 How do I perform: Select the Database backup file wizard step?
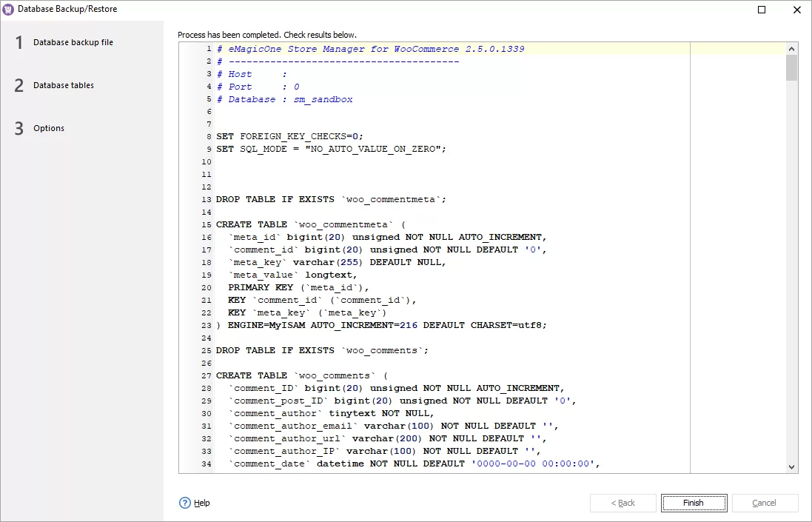[71, 42]
